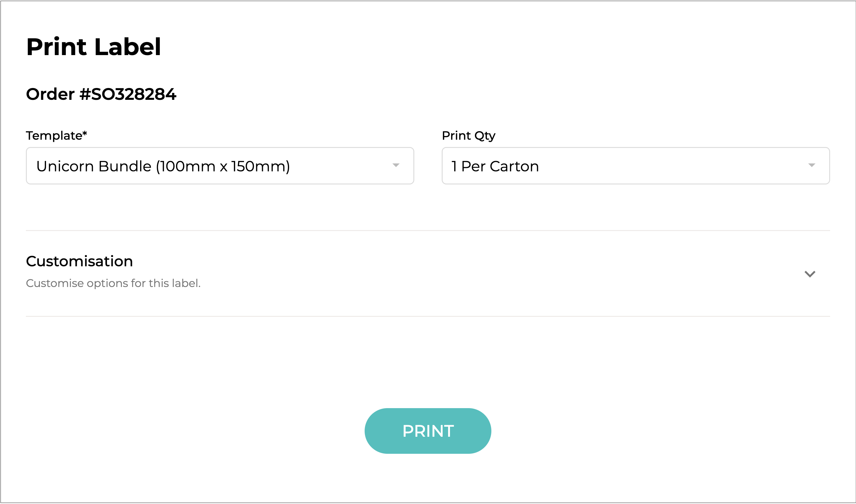
Task: Click the '1 Per Carton' selected value
Action: pyautogui.click(x=495, y=166)
